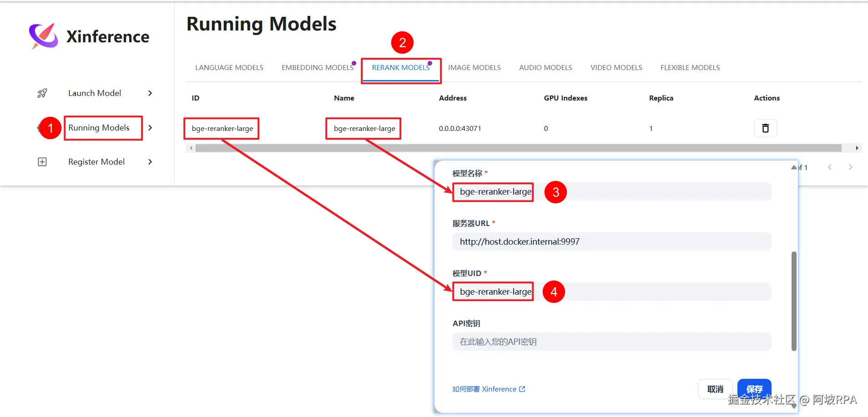The image size is (868, 417).
Task: Delete the bge-reranker-large model with trash icon
Action: tap(766, 128)
